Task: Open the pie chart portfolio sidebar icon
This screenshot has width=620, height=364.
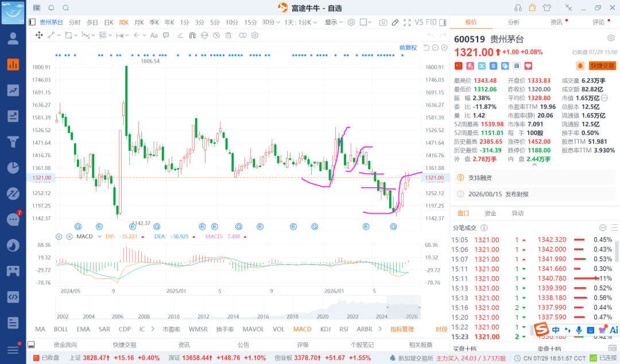Action: coord(13,168)
